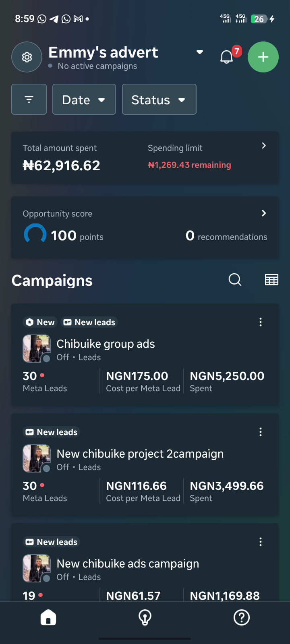Open the account settings gear icon
This screenshot has height=644, width=290.
[27, 57]
